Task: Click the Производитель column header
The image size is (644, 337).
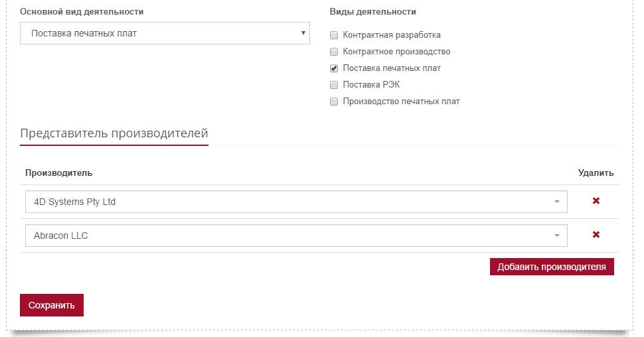Action: pyautogui.click(x=58, y=172)
